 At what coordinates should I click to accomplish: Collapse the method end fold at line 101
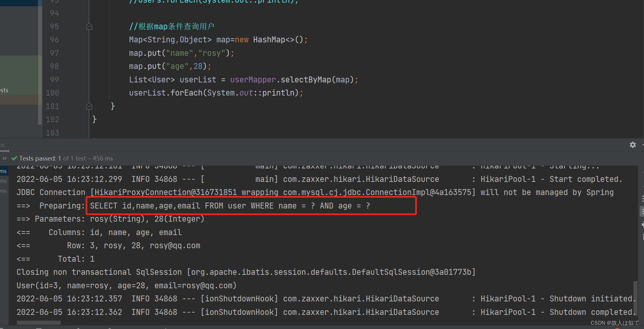89,106
